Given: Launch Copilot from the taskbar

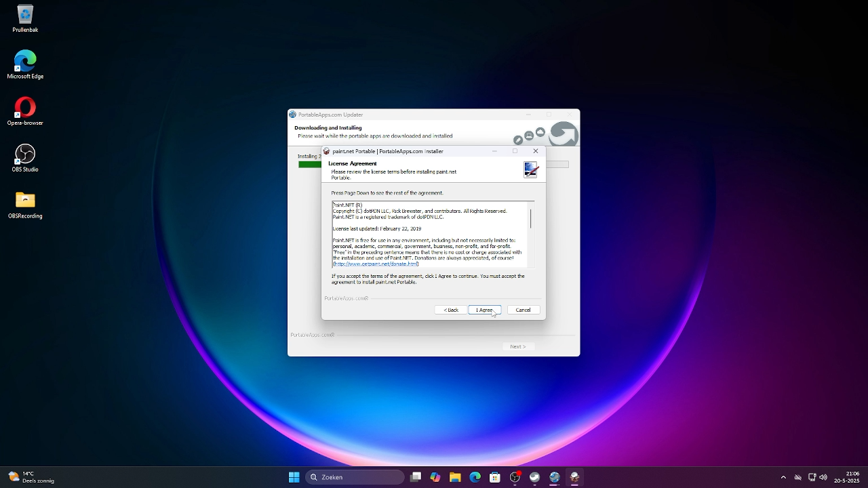Looking at the screenshot, I should [435, 477].
